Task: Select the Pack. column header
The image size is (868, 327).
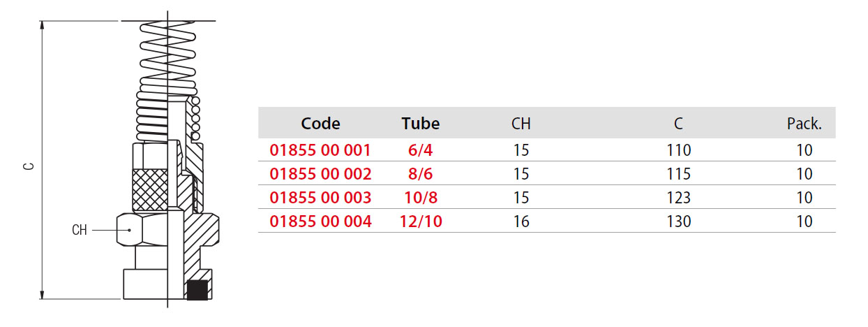Action: 805,124
